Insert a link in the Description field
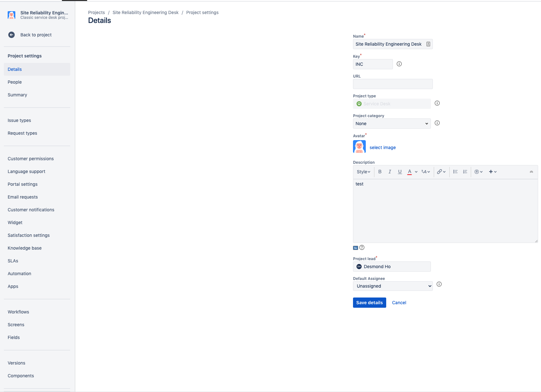 tap(440, 172)
